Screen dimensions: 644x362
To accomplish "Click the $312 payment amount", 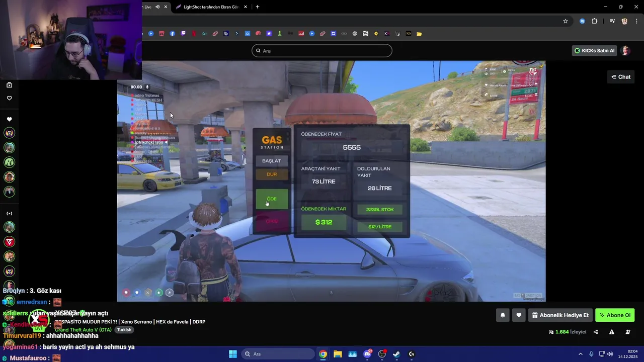I will pyautogui.click(x=324, y=222).
